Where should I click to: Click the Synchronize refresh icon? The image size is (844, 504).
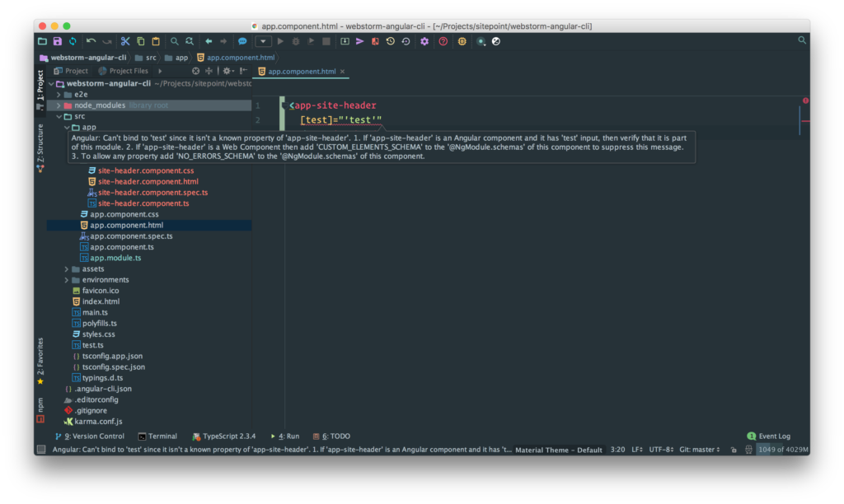pyautogui.click(x=73, y=41)
